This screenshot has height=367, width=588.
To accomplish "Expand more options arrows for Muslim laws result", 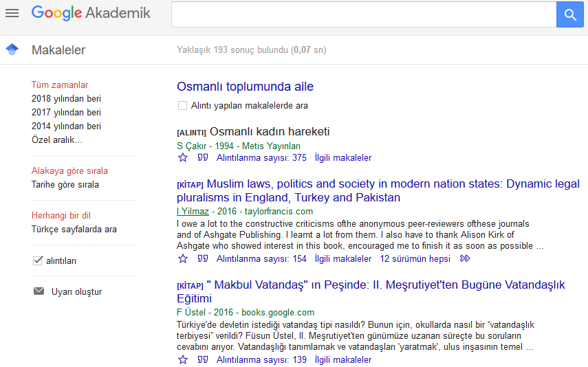I will [x=465, y=259].
